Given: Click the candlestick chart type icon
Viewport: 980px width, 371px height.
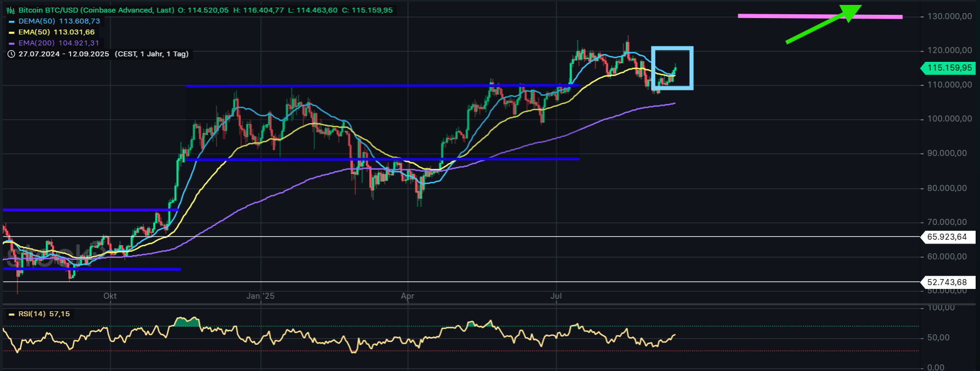Looking at the screenshot, I should [x=10, y=10].
